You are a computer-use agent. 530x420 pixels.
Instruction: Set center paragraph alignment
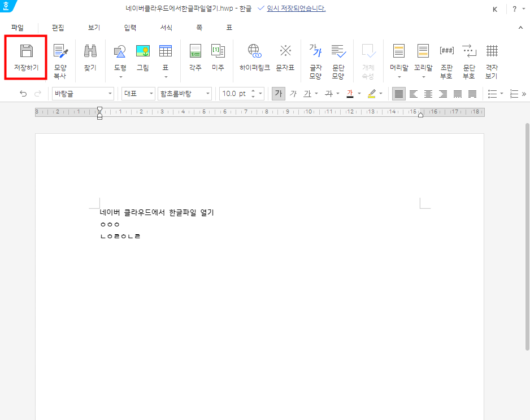point(428,94)
